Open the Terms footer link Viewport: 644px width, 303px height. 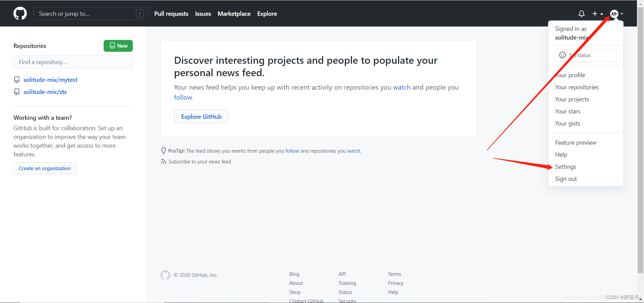pyautogui.click(x=394, y=274)
